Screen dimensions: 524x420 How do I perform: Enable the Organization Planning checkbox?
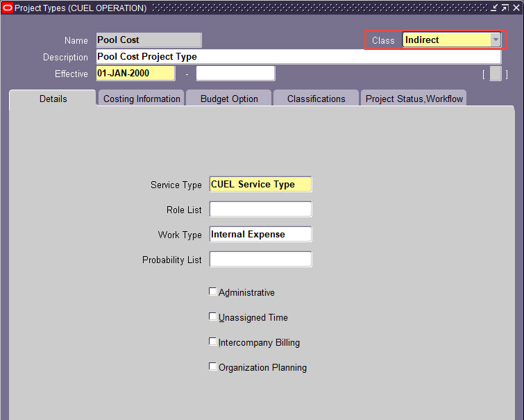(212, 367)
